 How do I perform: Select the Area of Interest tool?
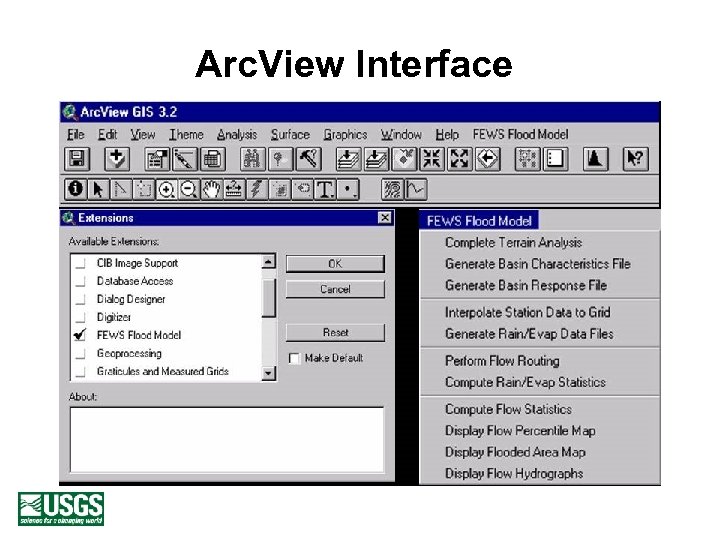pyautogui.click(x=279, y=189)
